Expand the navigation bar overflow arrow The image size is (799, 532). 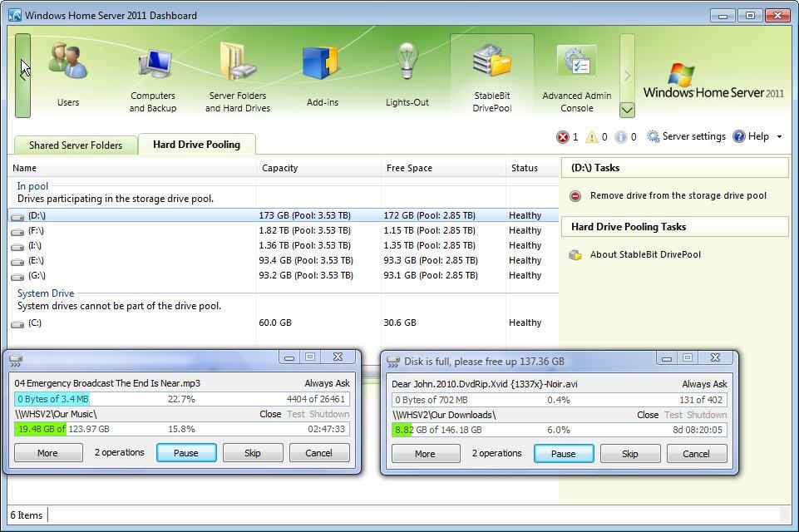[627, 110]
